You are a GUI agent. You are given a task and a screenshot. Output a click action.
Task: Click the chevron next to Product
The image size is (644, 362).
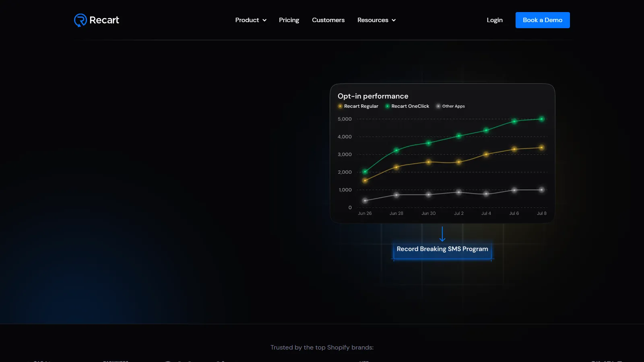[264, 21]
